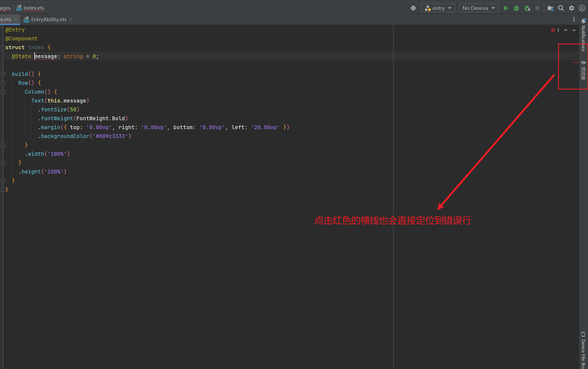Screen dimensions: 588x369
Task: Open the user account avatar icon
Action: [x=582, y=8]
